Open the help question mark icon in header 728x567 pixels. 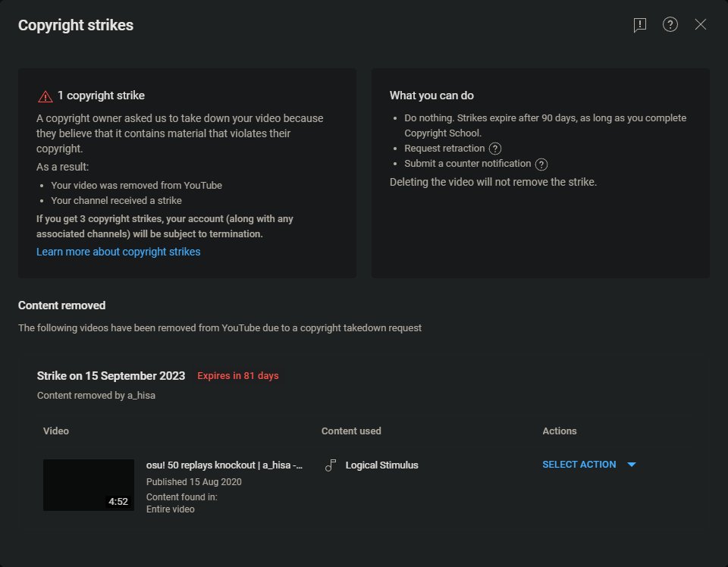point(670,24)
